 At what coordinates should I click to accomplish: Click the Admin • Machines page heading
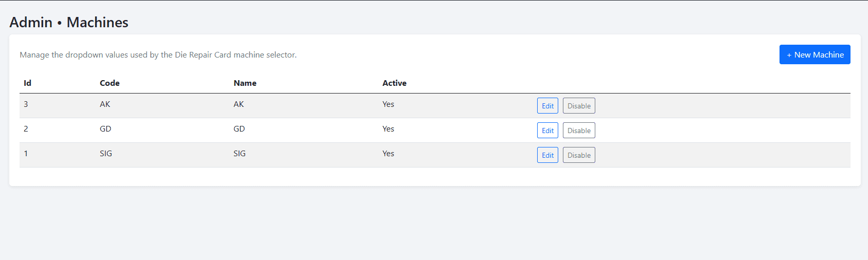tap(69, 22)
